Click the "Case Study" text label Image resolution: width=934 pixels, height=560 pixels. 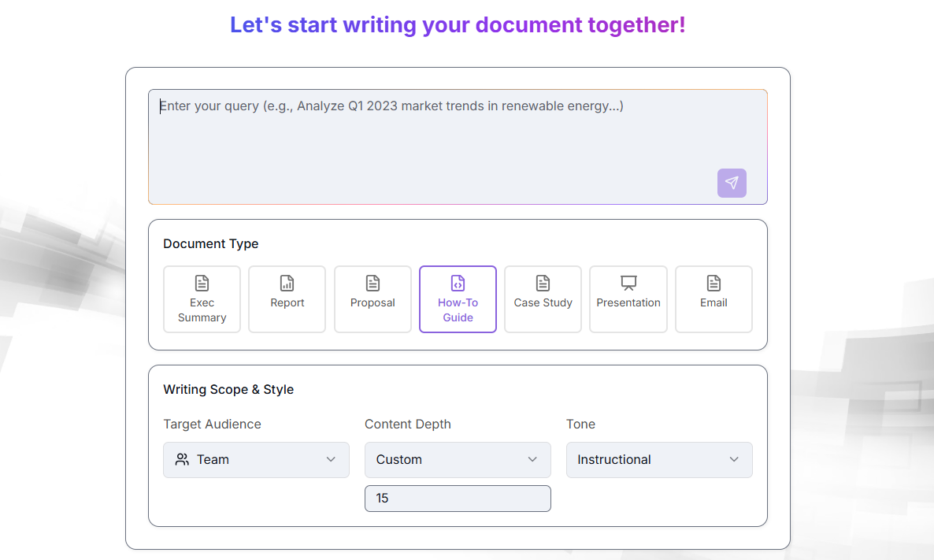pos(543,302)
